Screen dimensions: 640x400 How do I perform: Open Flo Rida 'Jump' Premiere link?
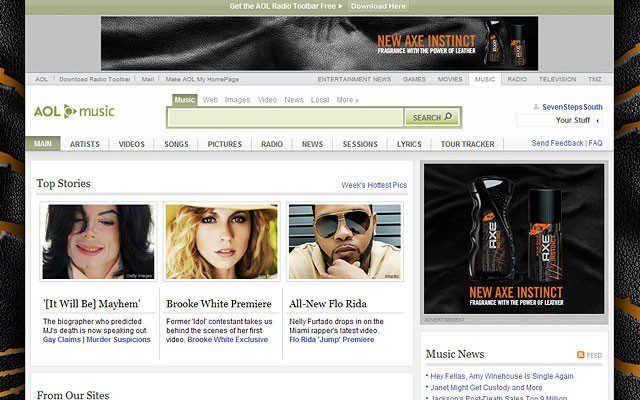tap(331, 340)
